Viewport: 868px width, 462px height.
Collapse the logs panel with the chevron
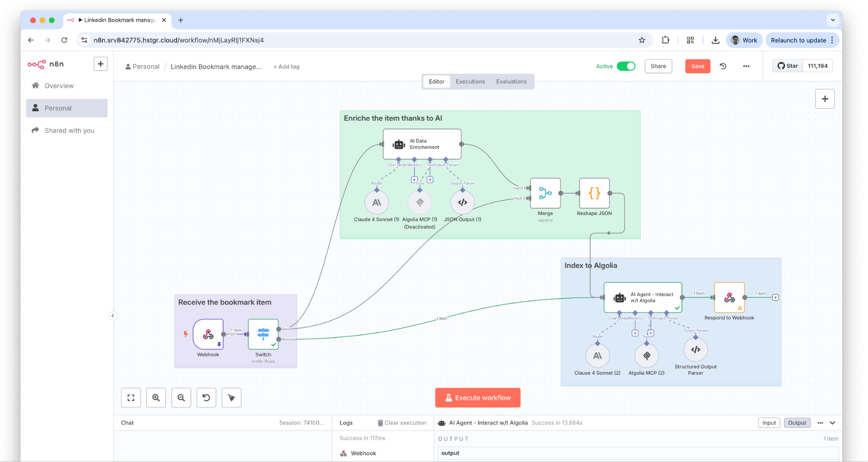[833, 423]
